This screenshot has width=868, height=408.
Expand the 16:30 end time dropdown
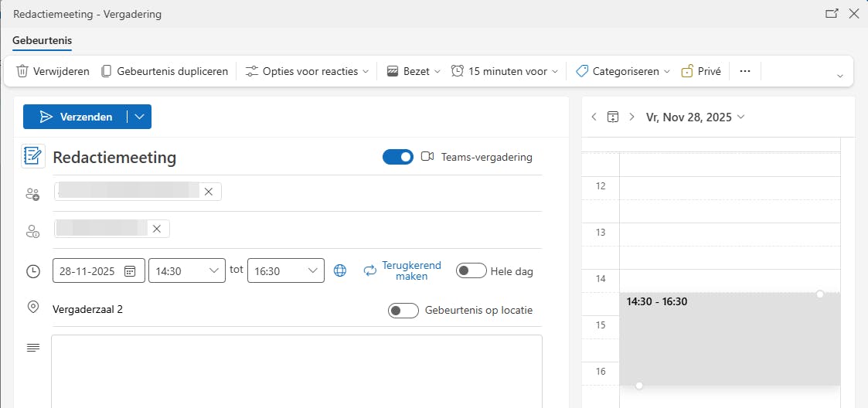point(312,271)
